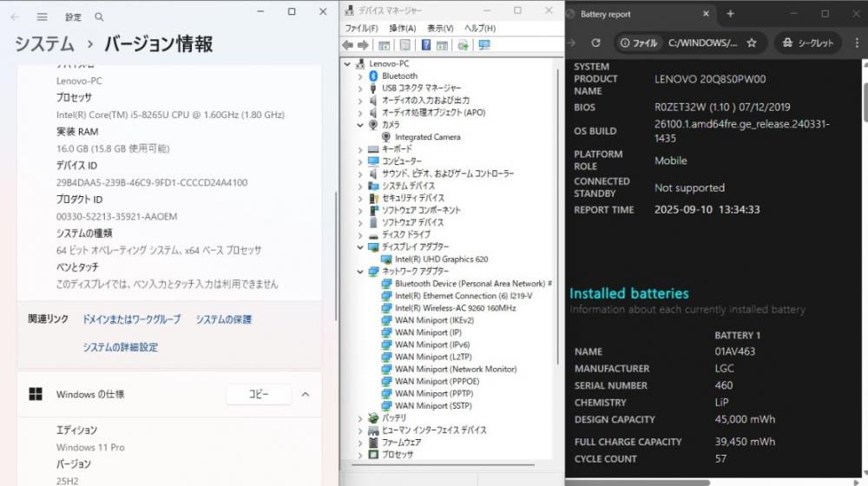Close the Battery report tab
Image resolution: width=868 pixels, height=486 pixels.
pyautogui.click(x=706, y=14)
